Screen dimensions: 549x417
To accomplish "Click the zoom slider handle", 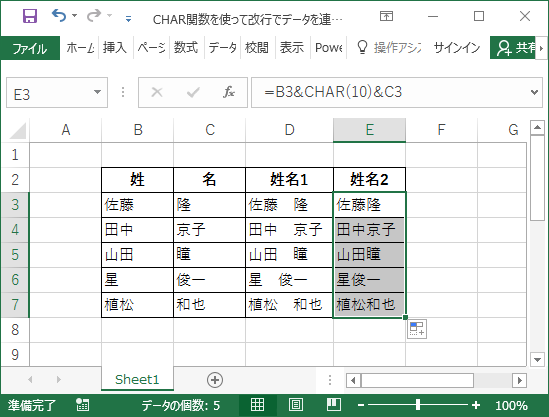I will 418,405.
